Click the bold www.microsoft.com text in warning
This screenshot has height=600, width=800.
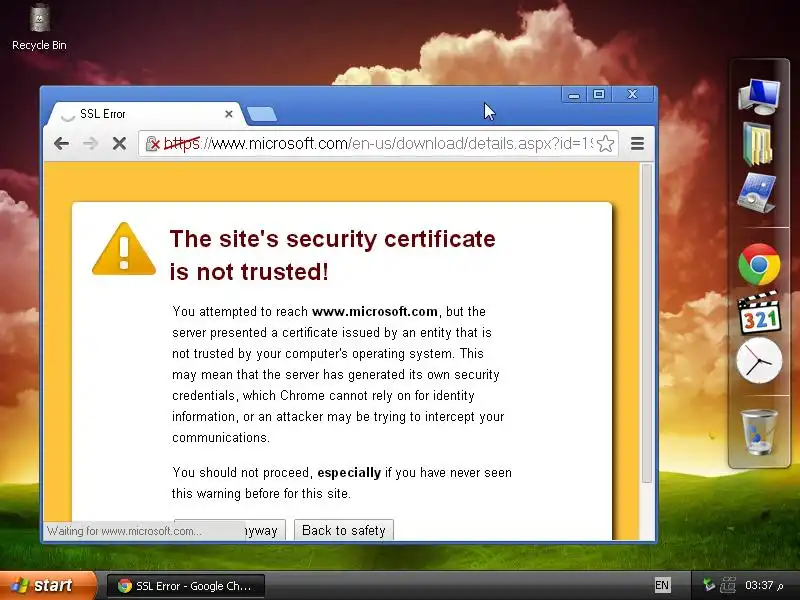(x=374, y=311)
